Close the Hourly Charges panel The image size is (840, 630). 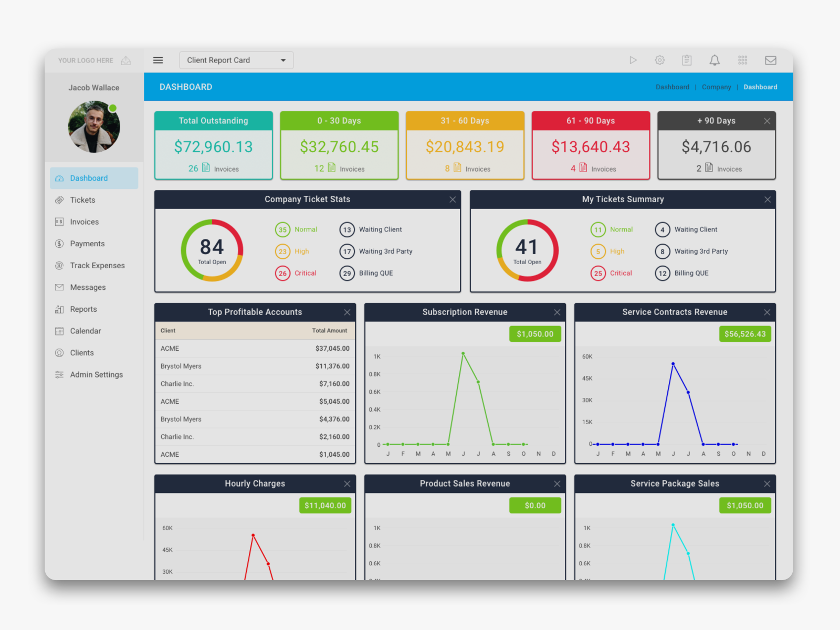coord(347,484)
